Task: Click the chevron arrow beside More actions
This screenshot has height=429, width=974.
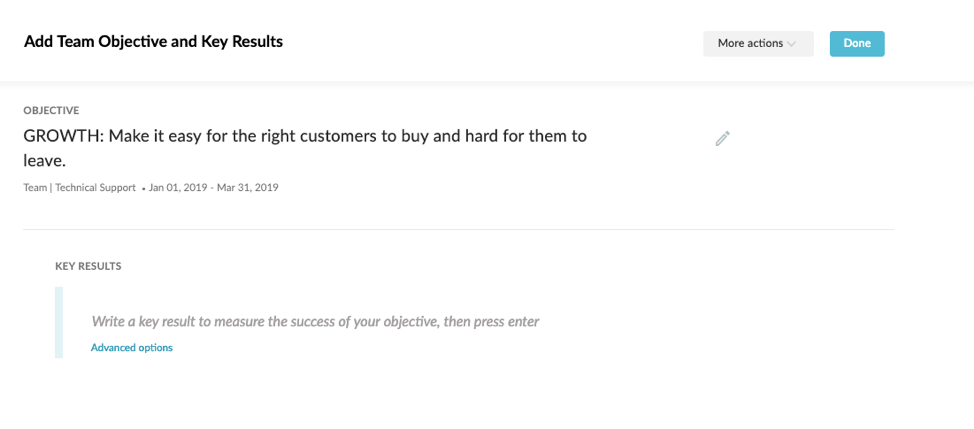Action: tap(792, 44)
